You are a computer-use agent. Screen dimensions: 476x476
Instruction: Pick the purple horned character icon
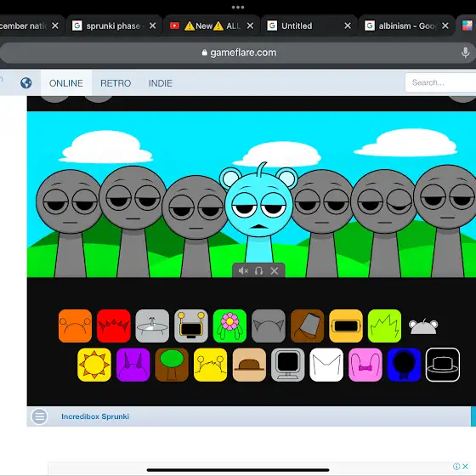coord(133,365)
